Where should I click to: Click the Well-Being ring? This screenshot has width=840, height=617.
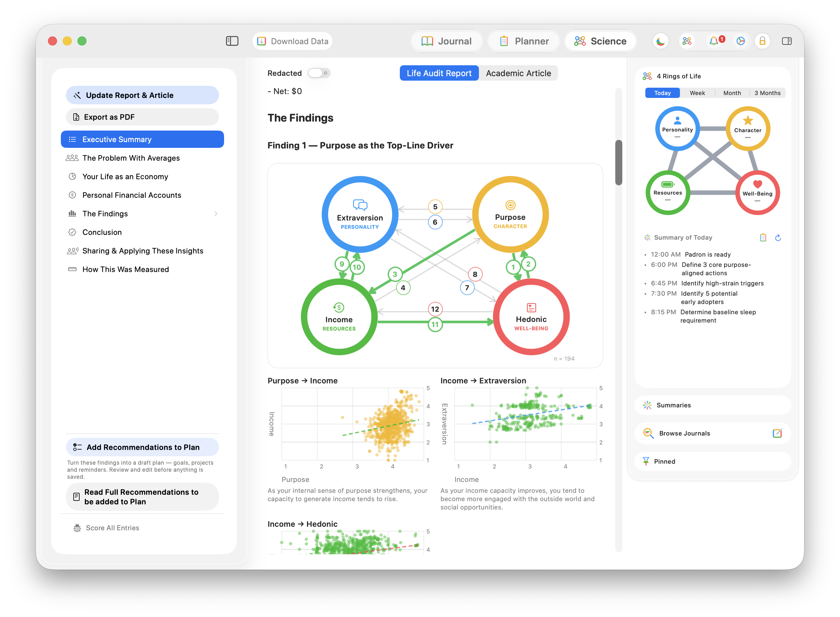click(757, 192)
